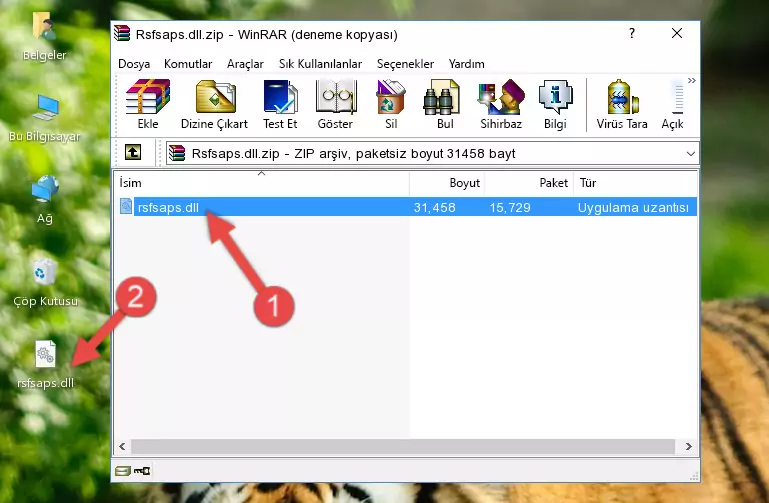The image size is (769, 503).
Task: Click the Açık toolbar icon
Action: (x=672, y=104)
